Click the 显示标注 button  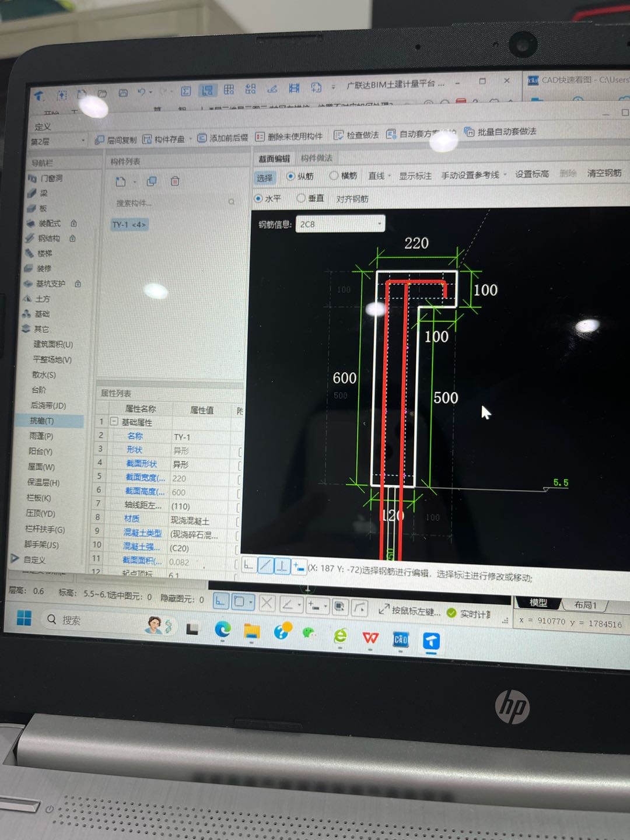point(415,176)
